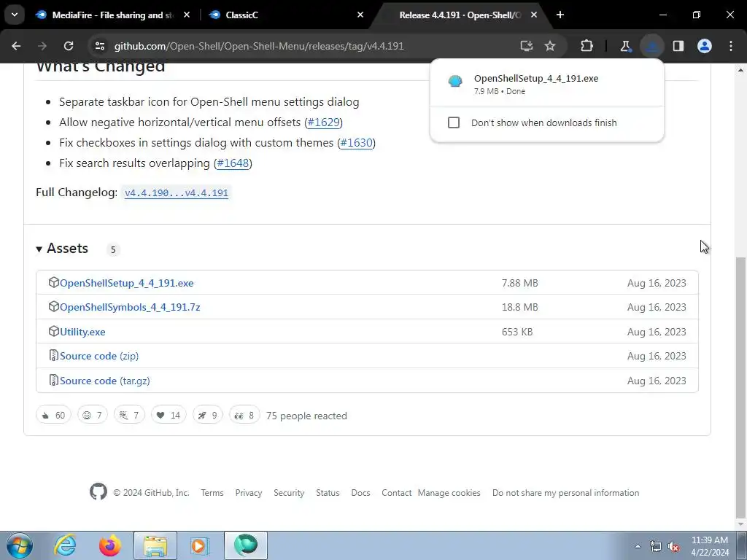The width and height of the screenshot is (747, 560).
Task: Toggle the laugh reaction with 7
Action: click(93, 415)
